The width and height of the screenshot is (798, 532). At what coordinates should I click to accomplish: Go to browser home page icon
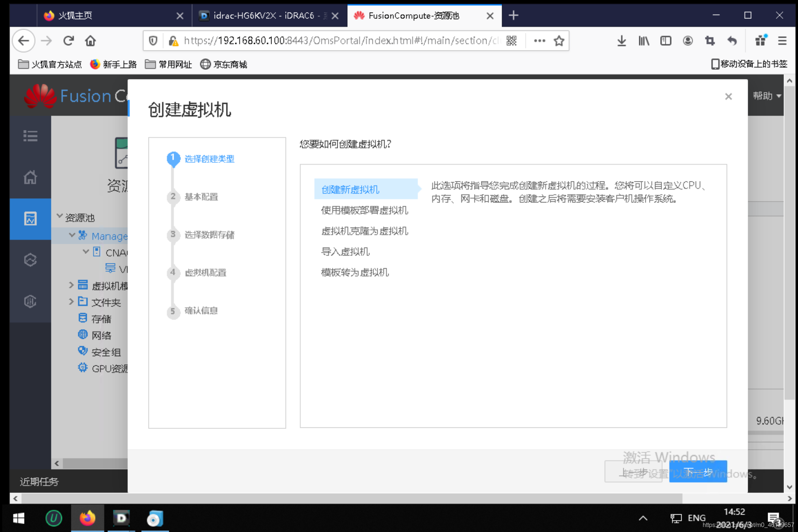click(x=91, y=41)
